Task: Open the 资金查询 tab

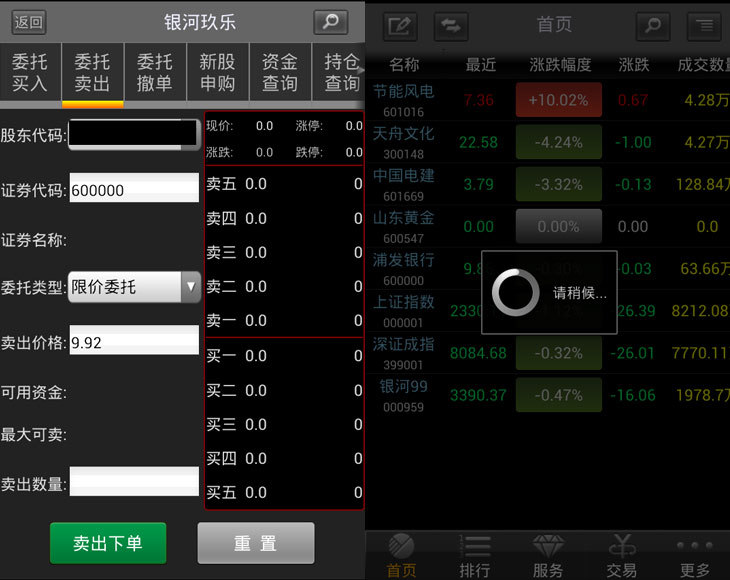Action: click(x=280, y=72)
